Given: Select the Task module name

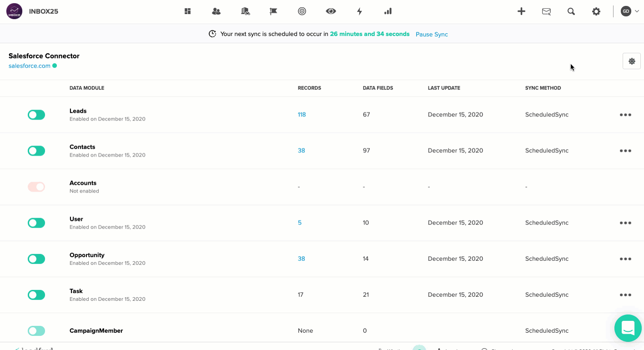Looking at the screenshot, I should pos(76,291).
